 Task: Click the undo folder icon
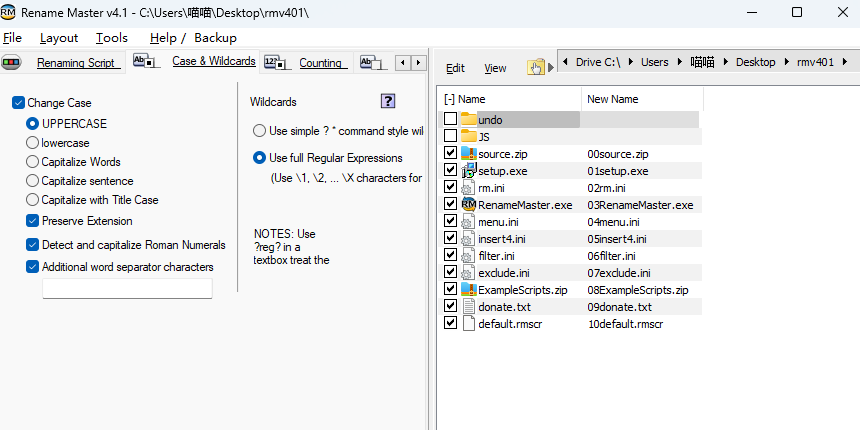pyautogui.click(x=469, y=120)
